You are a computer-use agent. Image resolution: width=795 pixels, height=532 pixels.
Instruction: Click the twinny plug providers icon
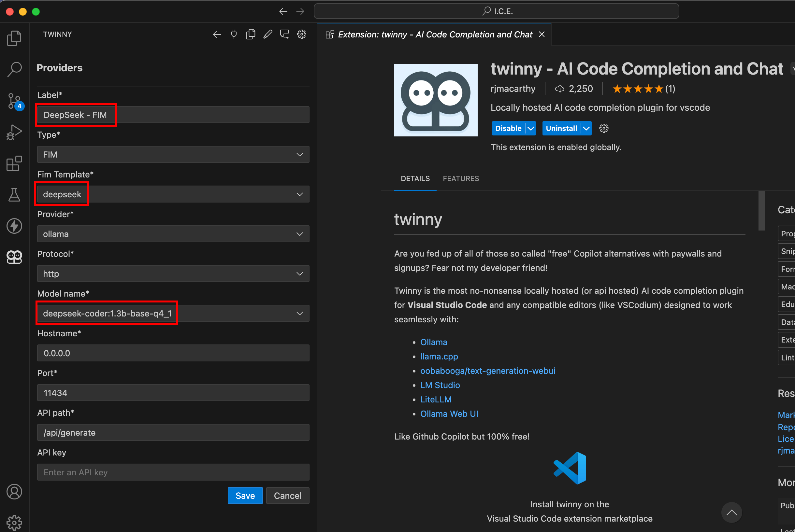[x=234, y=34]
